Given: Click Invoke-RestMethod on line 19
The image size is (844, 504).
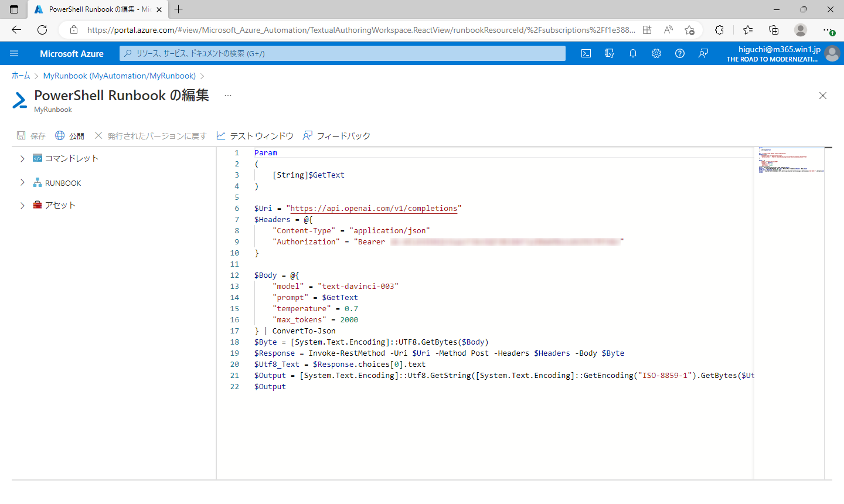Looking at the screenshot, I should pos(347,353).
